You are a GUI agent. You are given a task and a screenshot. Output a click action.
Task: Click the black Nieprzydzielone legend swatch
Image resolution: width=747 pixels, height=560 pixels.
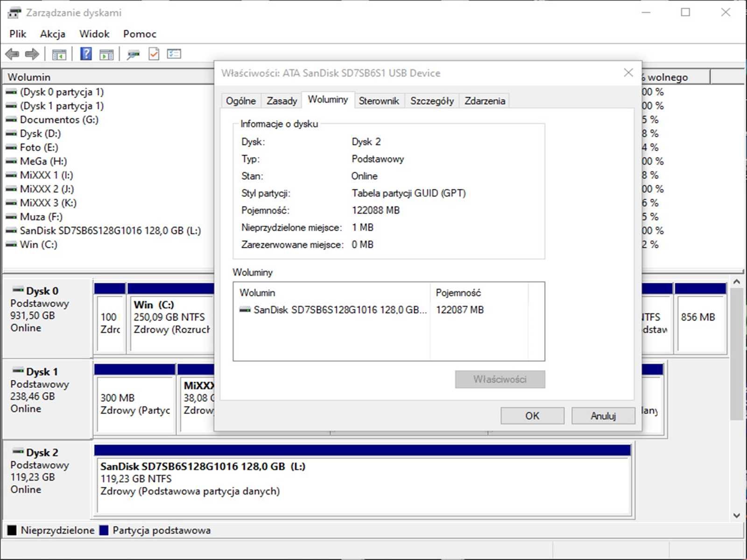coord(12,530)
